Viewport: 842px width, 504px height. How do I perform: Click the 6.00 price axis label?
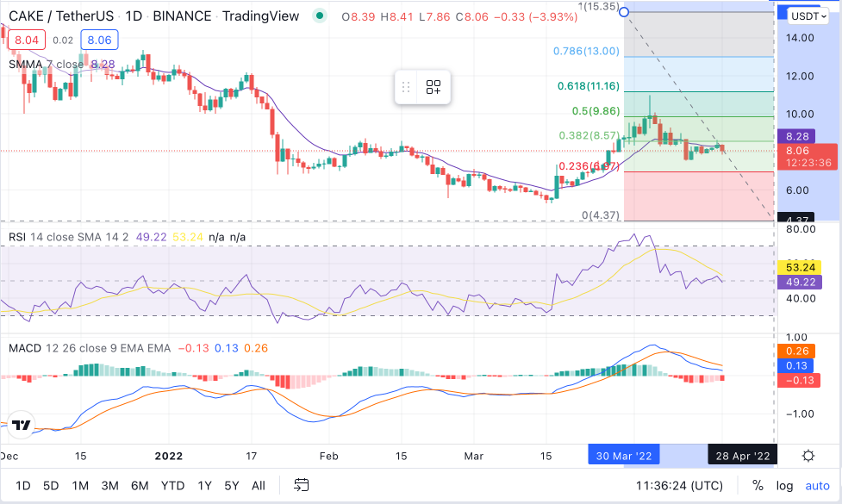coord(797,190)
